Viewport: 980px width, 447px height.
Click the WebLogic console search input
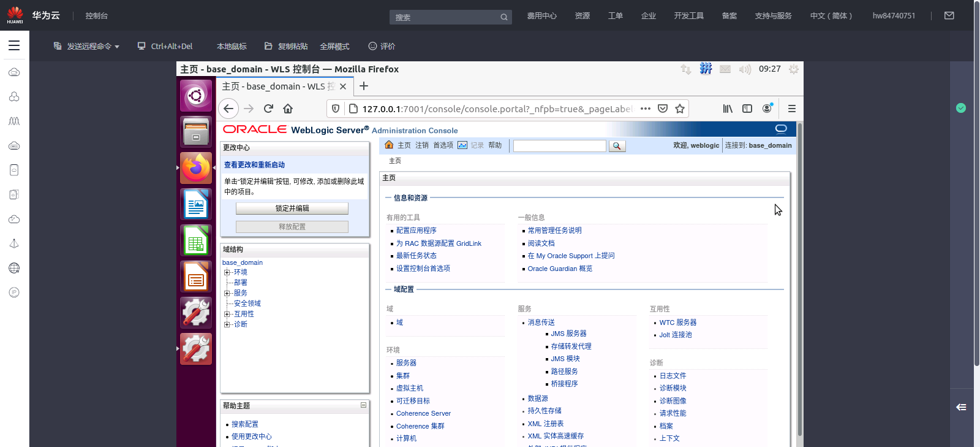pos(560,146)
